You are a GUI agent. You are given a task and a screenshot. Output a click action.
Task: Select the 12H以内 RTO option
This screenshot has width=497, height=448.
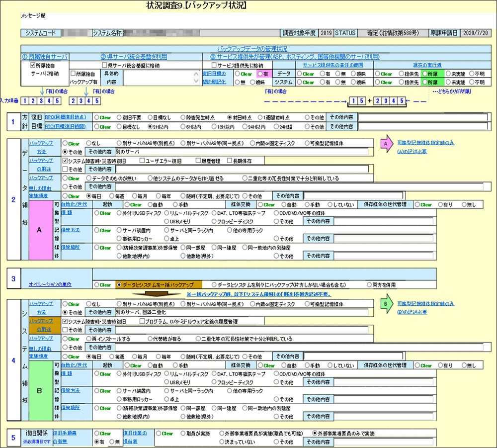(214, 126)
